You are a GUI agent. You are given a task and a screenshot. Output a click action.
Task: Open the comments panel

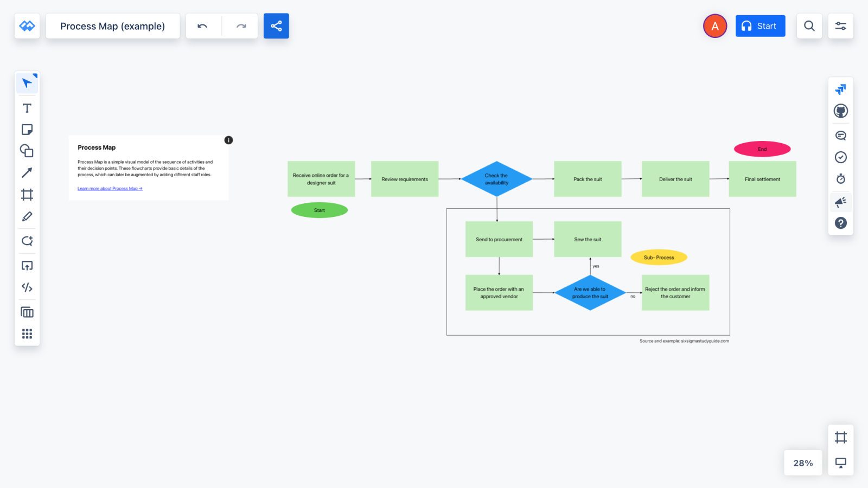(x=841, y=135)
